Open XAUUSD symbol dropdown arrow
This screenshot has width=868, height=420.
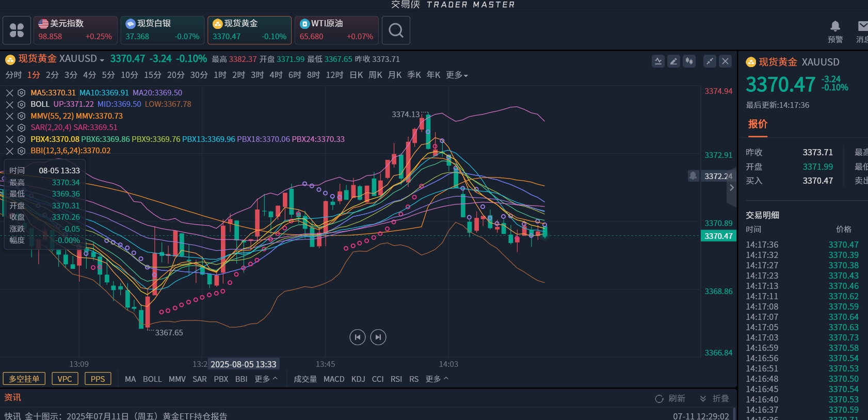pos(102,60)
